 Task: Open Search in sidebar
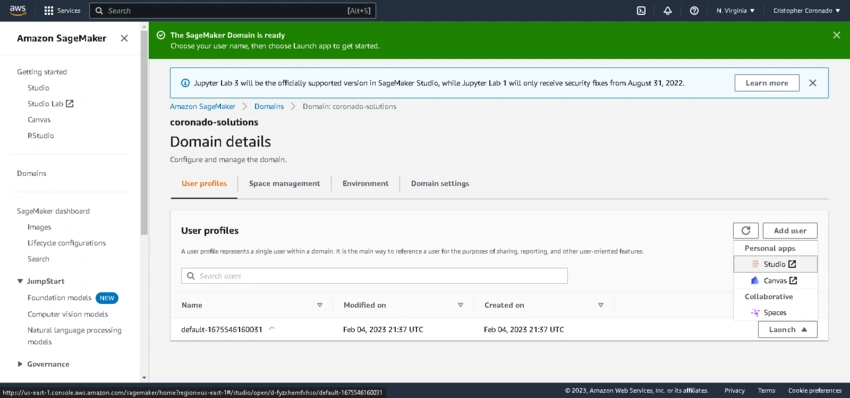(38, 259)
